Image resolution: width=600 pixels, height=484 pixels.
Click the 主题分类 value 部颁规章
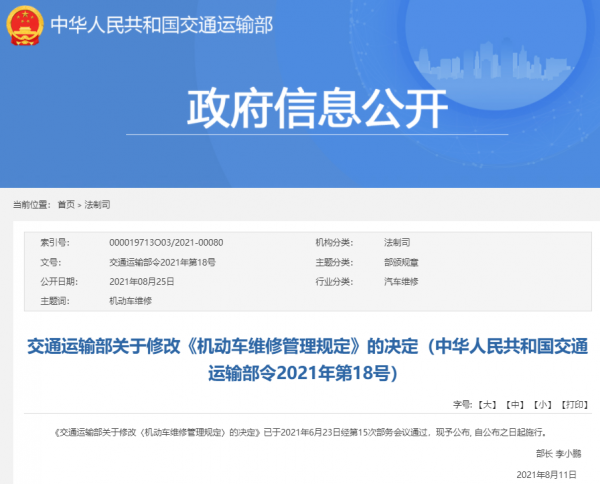(x=400, y=262)
